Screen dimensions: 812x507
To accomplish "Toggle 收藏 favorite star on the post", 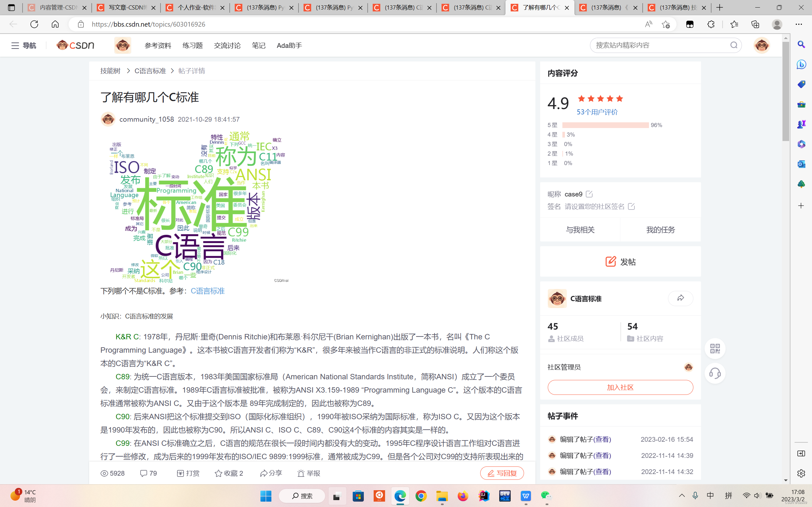I will pos(219,473).
